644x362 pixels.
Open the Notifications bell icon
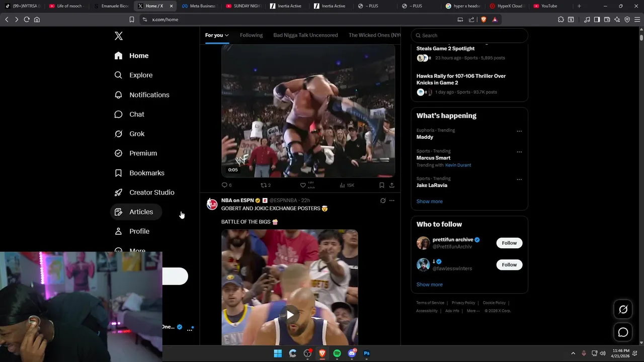click(118, 95)
